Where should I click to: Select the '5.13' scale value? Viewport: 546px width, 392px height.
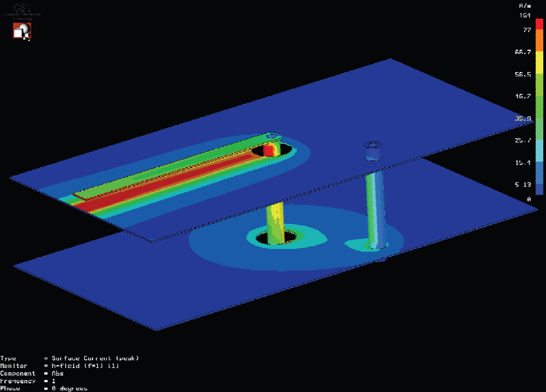click(523, 185)
